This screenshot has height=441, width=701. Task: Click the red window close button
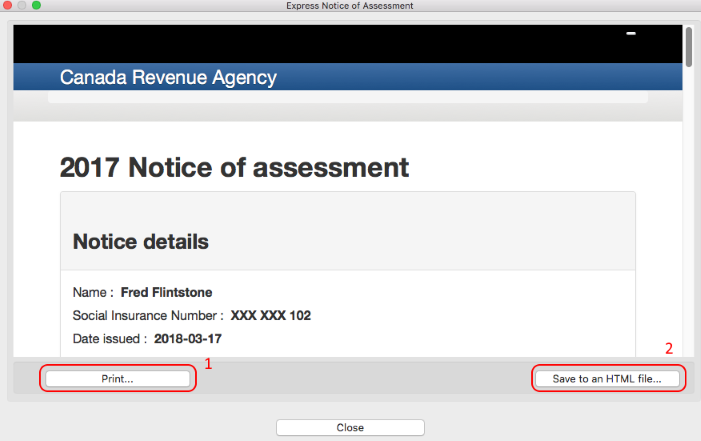click(x=7, y=5)
